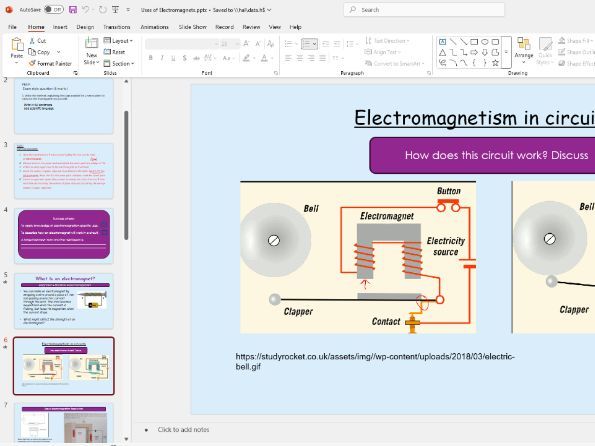Viewport: 595px width, 446px height.
Task: Open the Clipboard pane launcher
Action: click(x=75, y=73)
